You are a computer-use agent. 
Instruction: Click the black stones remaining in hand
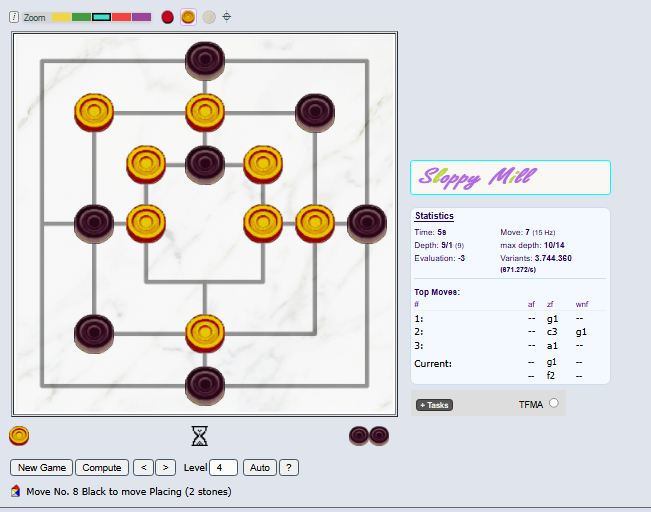[369, 436]
